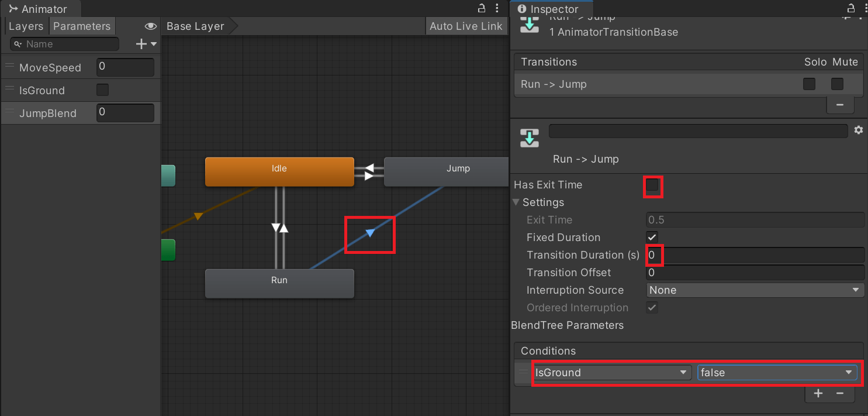Click the Animator panel lock icon
Screen dimensions: 868x416
click(x=482, y=8)
